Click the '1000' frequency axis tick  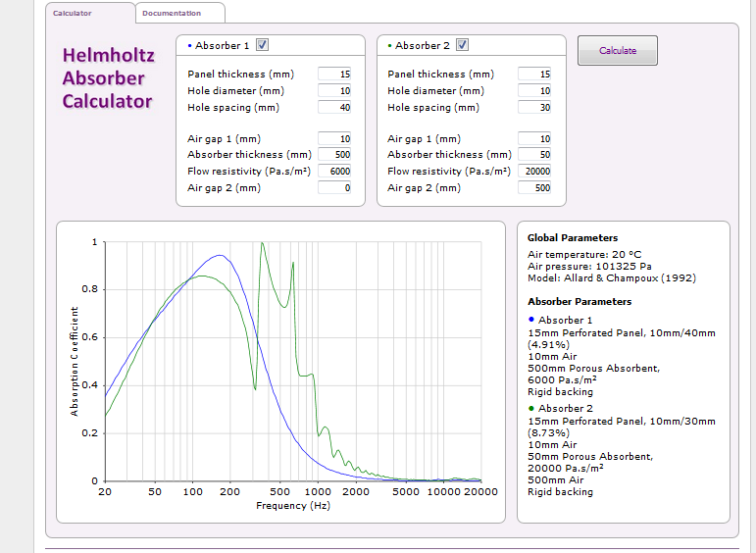pyautogui.click(x=318, y=492)
